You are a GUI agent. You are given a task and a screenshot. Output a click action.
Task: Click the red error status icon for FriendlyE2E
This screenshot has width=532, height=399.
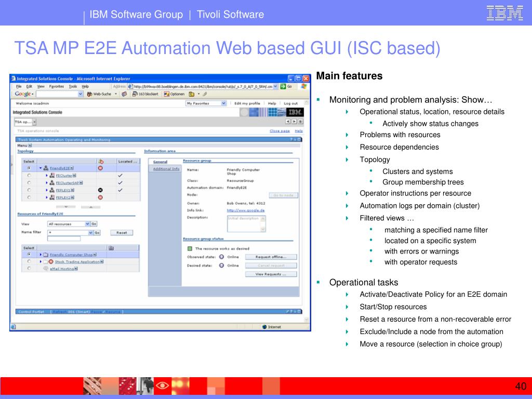coord(100,168)
